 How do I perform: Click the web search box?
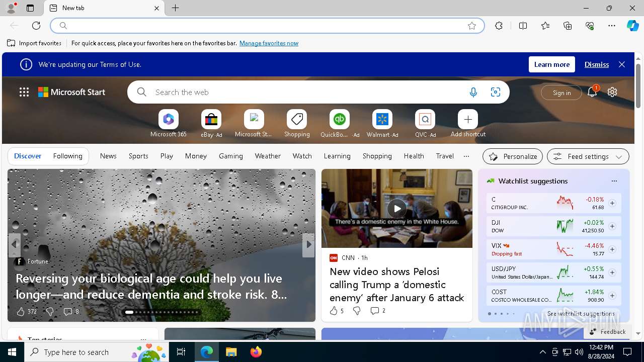coord(318,92)
